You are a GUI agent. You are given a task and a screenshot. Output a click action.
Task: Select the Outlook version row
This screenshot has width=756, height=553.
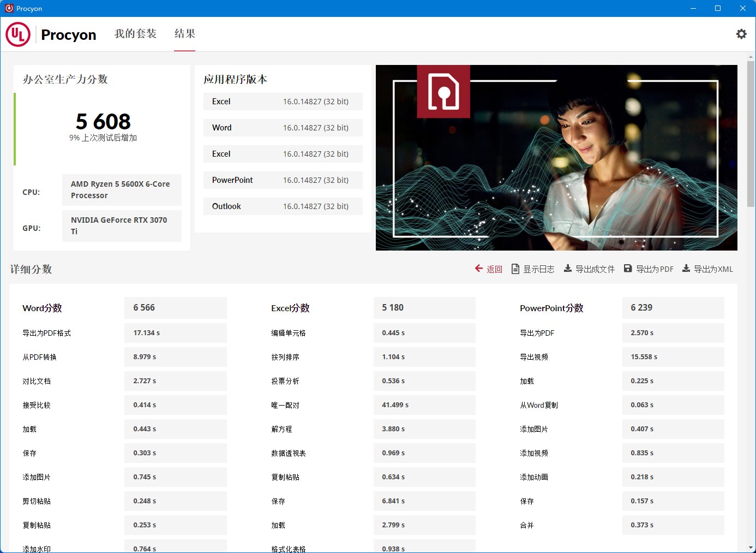click(x=283, y=206)
